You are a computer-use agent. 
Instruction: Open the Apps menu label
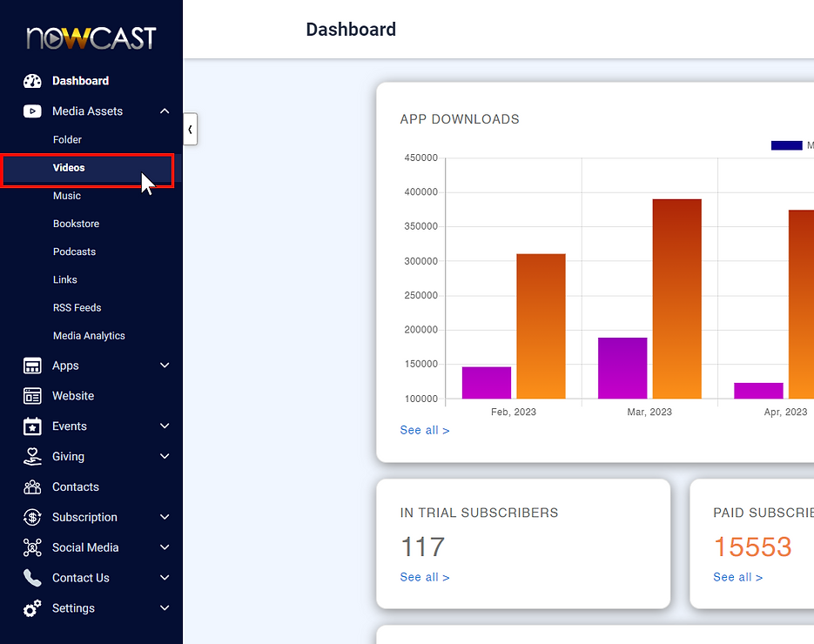[65, 366]
